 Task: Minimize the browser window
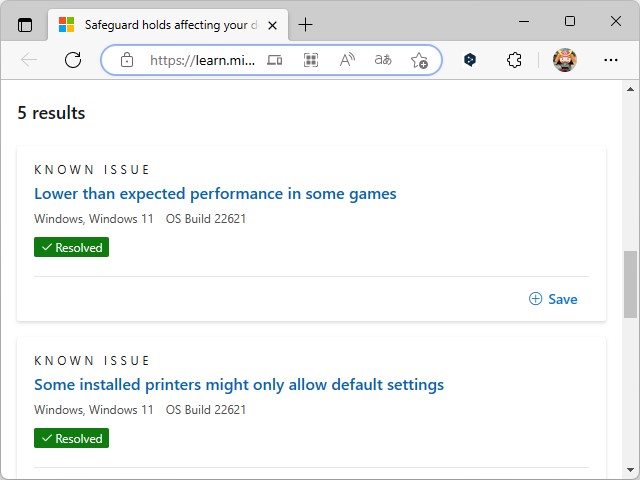pyautogui.click(x=524, y=21)
